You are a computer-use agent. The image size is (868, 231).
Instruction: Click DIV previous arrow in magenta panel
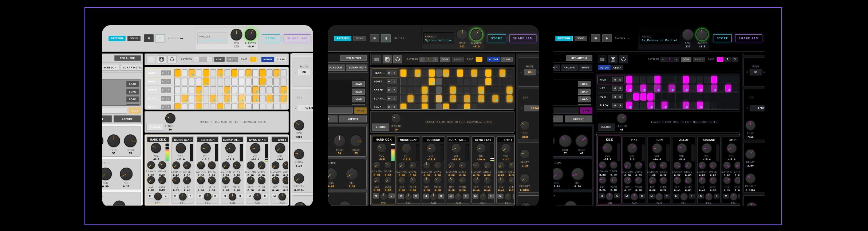coord(747,108)
